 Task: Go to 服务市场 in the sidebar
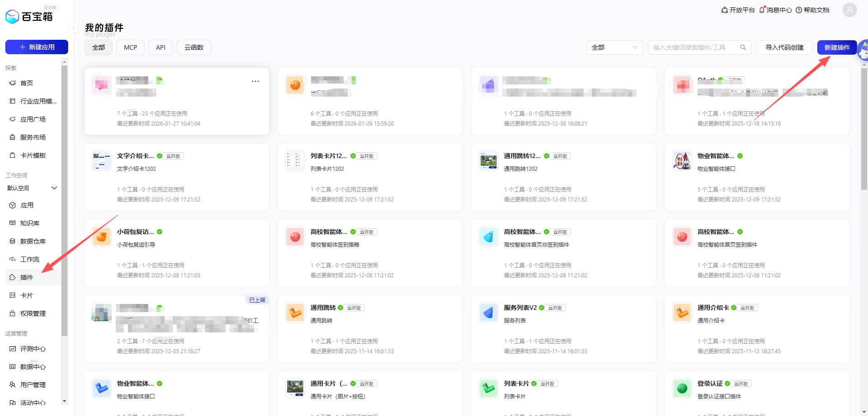[x=33, y=137]
